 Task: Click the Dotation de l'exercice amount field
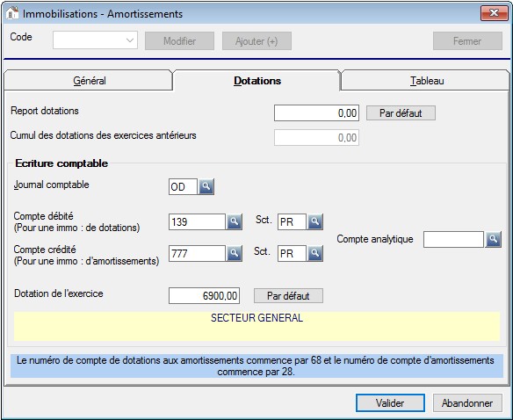204,296
